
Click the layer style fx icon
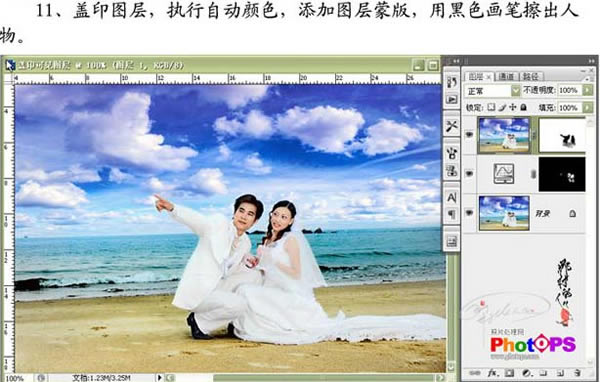492,373
